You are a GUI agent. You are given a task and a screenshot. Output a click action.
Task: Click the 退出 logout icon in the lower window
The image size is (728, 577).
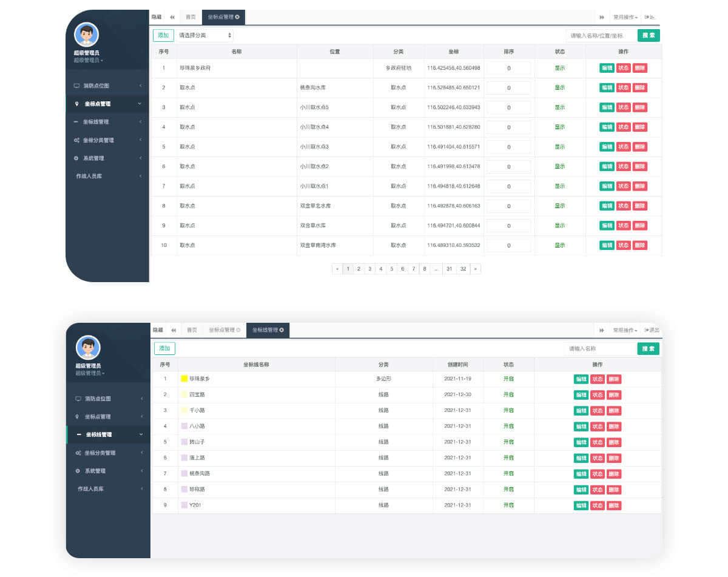click(x=647, y=330)
